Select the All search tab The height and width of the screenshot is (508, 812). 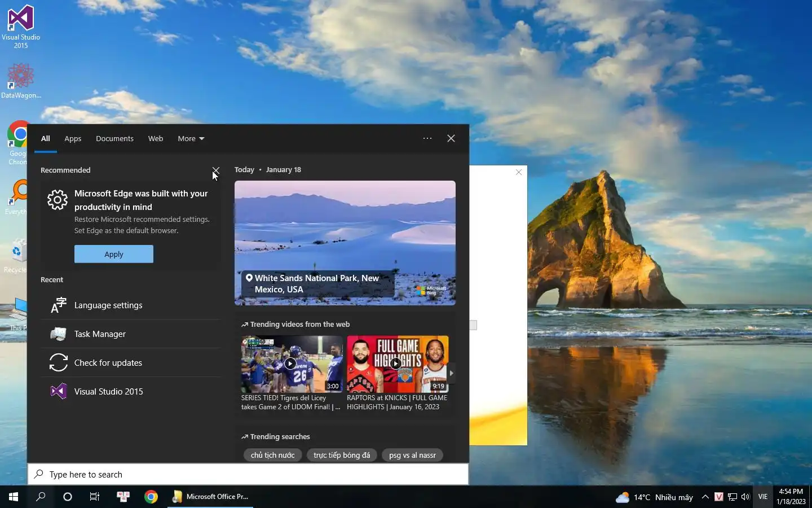(x=46, y=138)
